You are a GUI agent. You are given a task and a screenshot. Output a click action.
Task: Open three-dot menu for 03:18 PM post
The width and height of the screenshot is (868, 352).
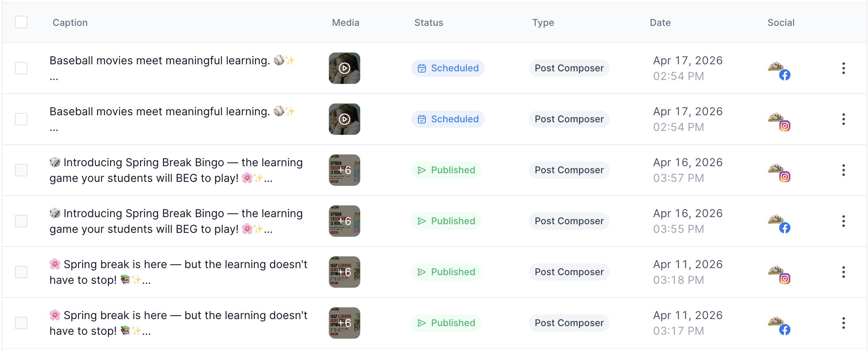(x=843, y=272)
